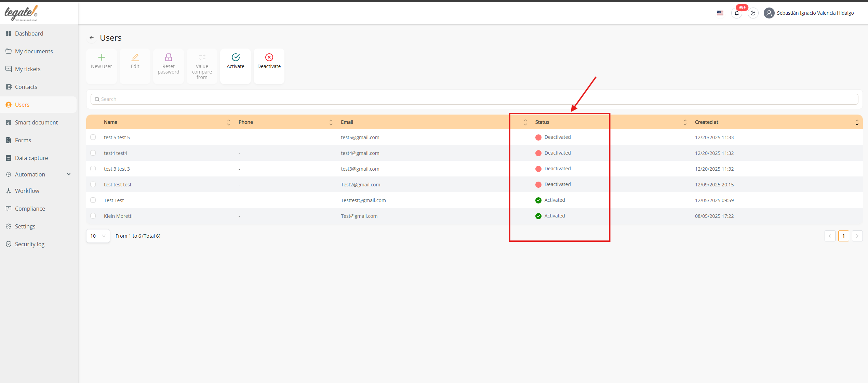The height and width of the screenshot is (383, 868).
Task: Expand the Automation sidebar menu
Action: point(69,174)
